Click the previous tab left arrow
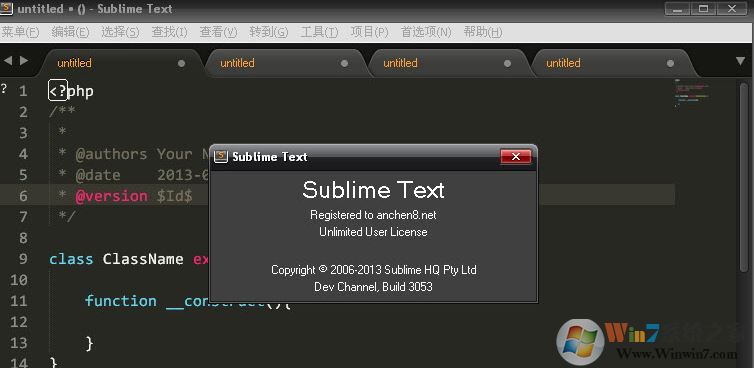Viewport: 754px width, 368px height. coord(8,61)
